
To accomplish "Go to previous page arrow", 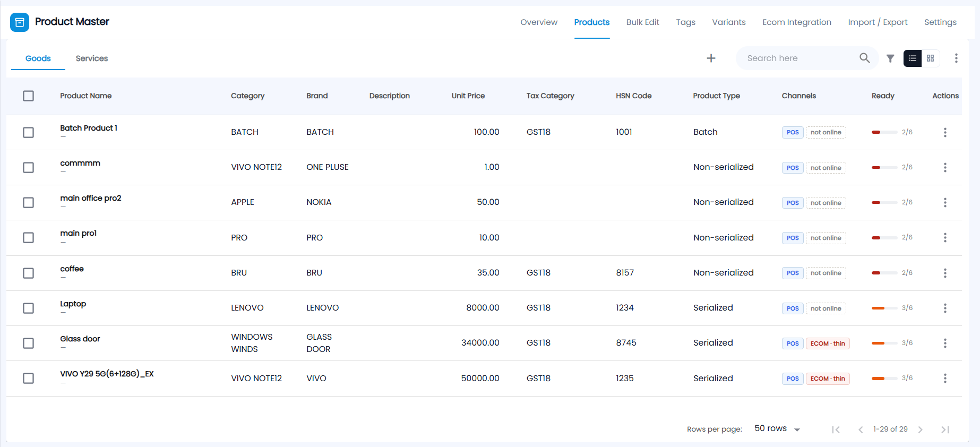I will coord(861,429).
